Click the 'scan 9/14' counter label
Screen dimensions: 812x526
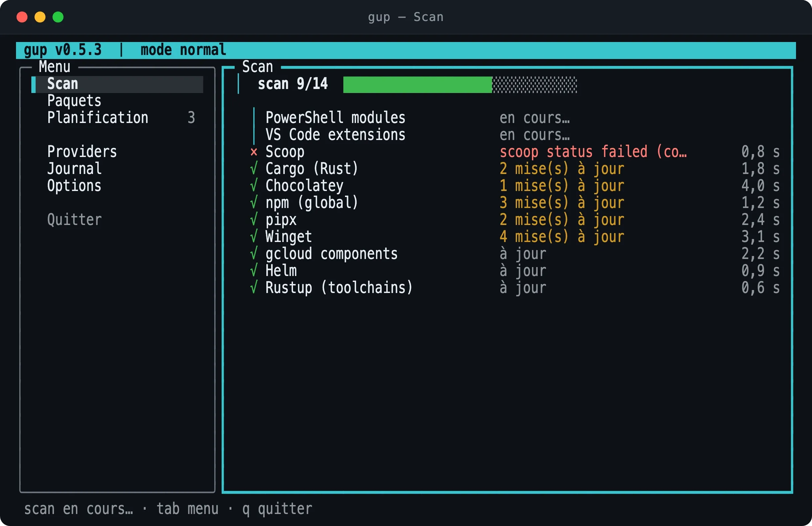[x=293, y=84]
